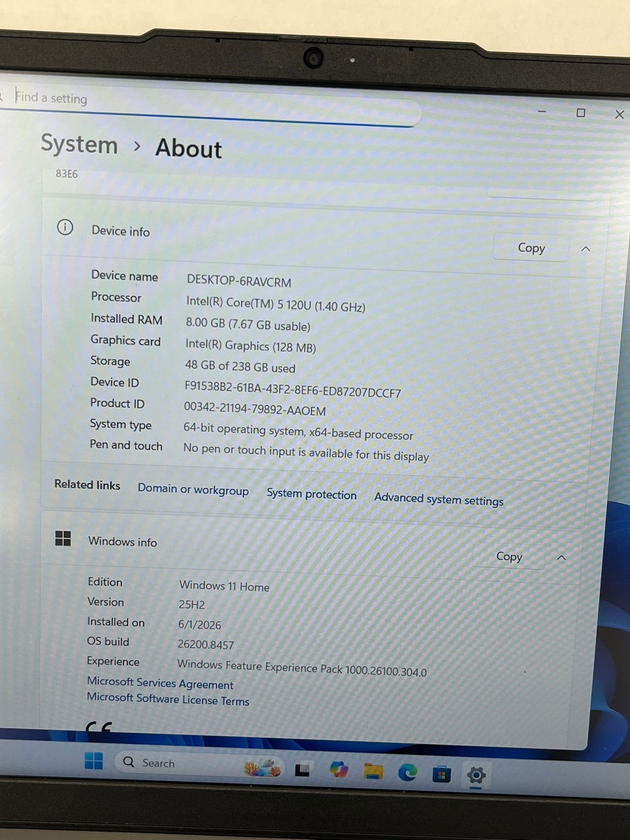This screenshot has height=840, width=630.
Task: Click the Graphics card label
Action: pyautogui.click(x=126, y=340)
